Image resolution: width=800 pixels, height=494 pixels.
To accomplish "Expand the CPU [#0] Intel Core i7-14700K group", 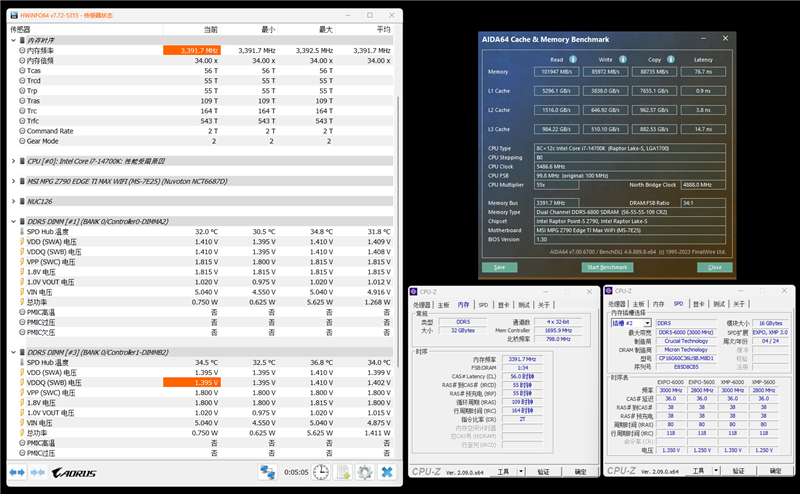I will pyautogui.click(x=13, y=161).
